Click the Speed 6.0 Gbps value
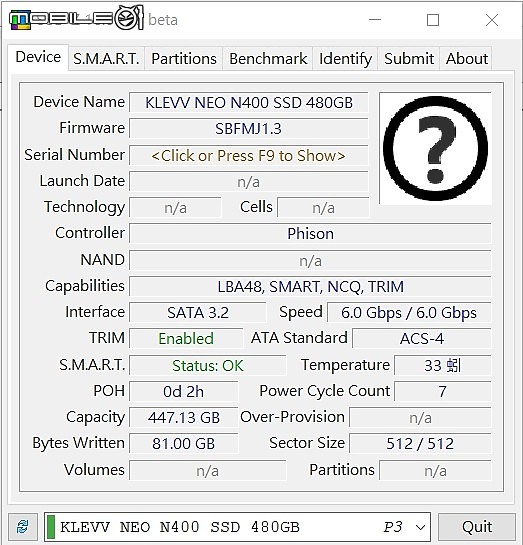 [x=409, y=312]
